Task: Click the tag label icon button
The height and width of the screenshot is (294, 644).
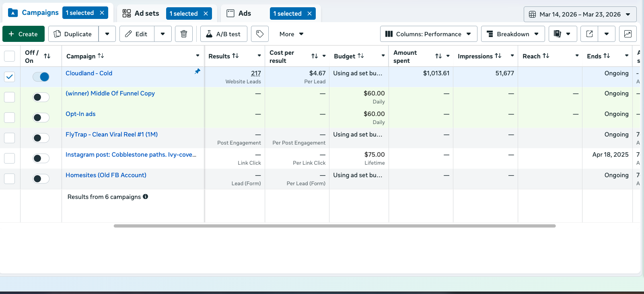Action: pyautogui.click(x=260, y=34)
